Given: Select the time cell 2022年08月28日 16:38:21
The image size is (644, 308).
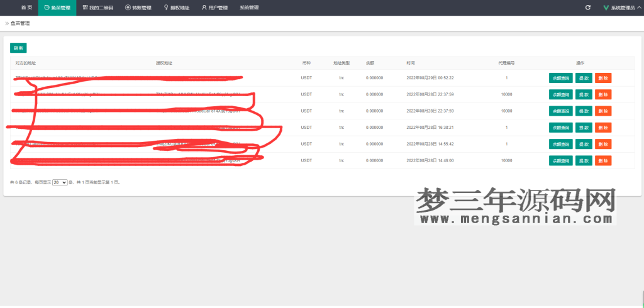Looking at the screenshot, I should click(430, 128).
